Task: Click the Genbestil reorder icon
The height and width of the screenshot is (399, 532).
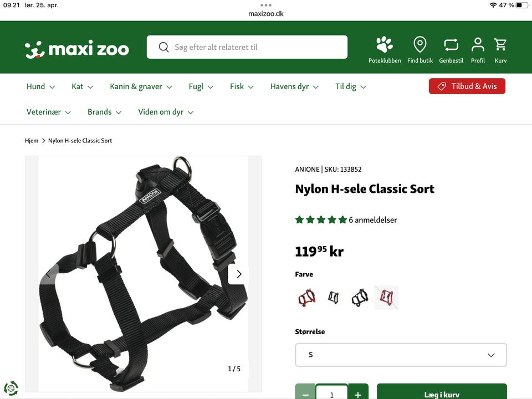Action: [x=451, y=44]
